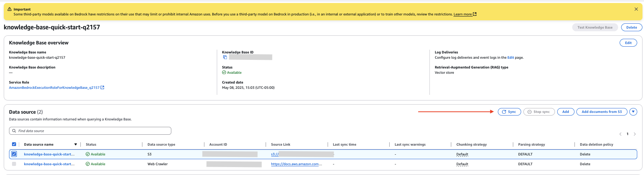Click the green Available status icon
This screenshot has height=175, width=644.
pyautogui.click(x=224, y=73)
